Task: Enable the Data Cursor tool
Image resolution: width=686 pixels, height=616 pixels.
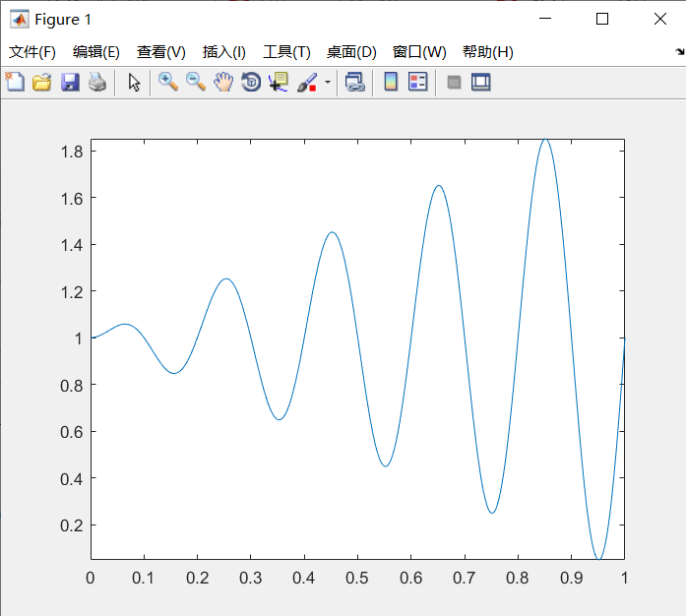Action: pyautogui.click(x=279, y=82)
